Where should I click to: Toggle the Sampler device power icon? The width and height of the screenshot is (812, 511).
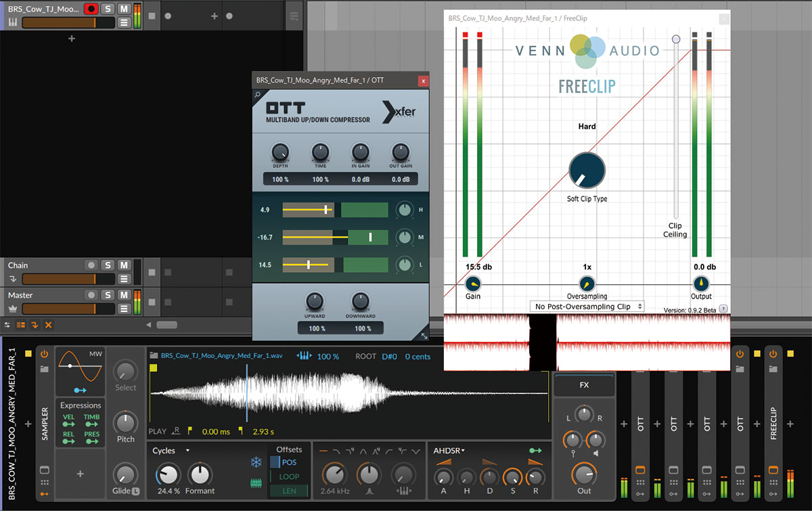tap(45, 354)
